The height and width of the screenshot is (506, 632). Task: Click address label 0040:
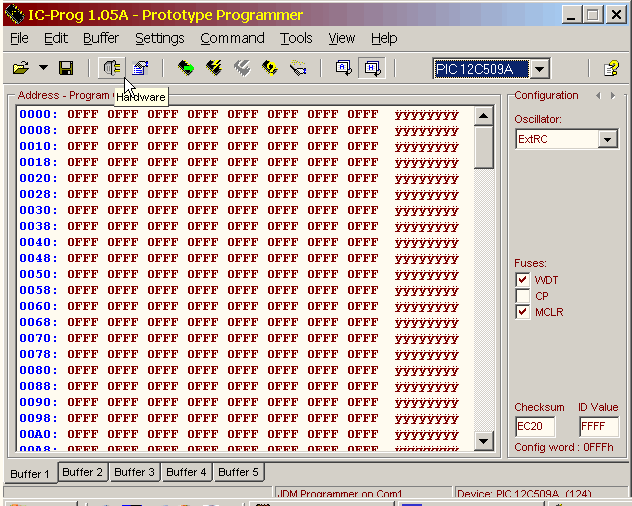[38, 242]
